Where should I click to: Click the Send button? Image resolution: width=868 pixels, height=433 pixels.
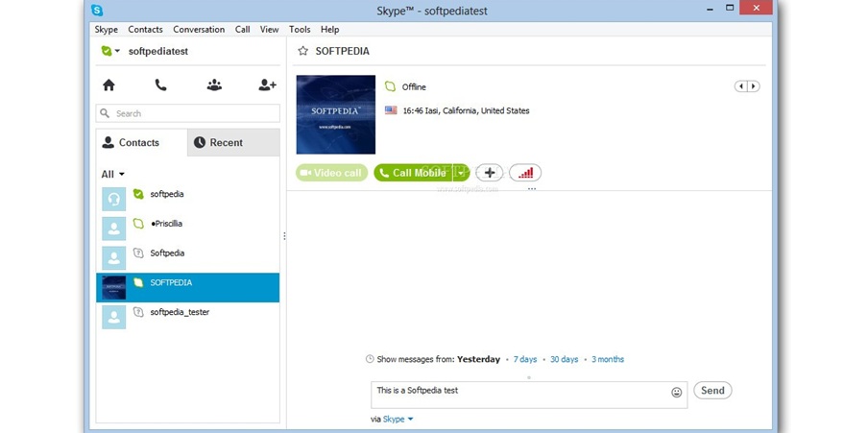(712, 391)
